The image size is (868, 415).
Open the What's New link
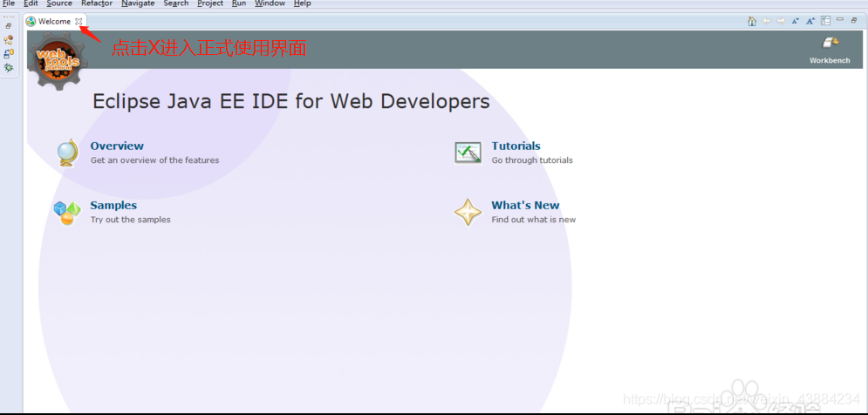(525, 205)
